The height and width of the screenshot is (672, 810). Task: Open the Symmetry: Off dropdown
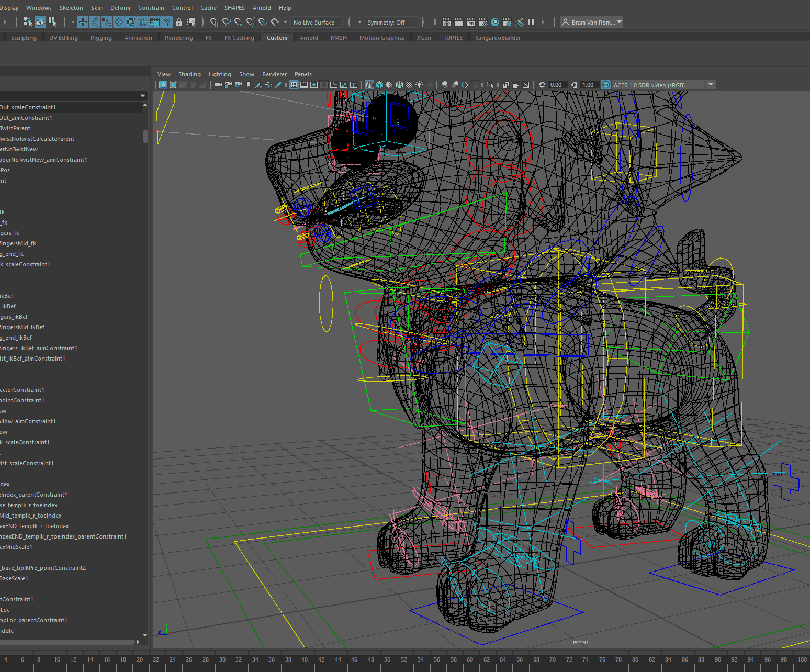pos(391,23)
